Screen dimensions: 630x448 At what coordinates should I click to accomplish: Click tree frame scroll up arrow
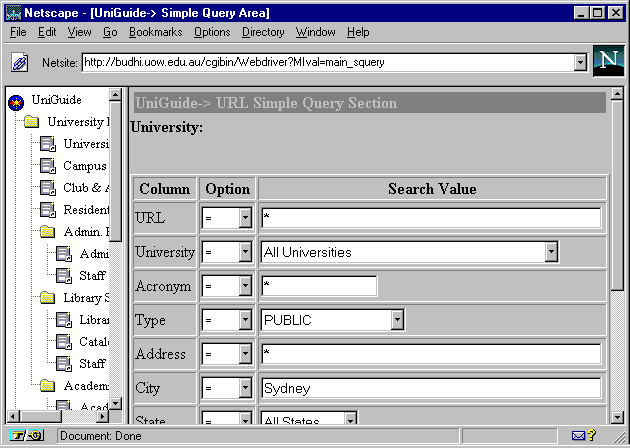pyautogui.click(x=115, y=94)
